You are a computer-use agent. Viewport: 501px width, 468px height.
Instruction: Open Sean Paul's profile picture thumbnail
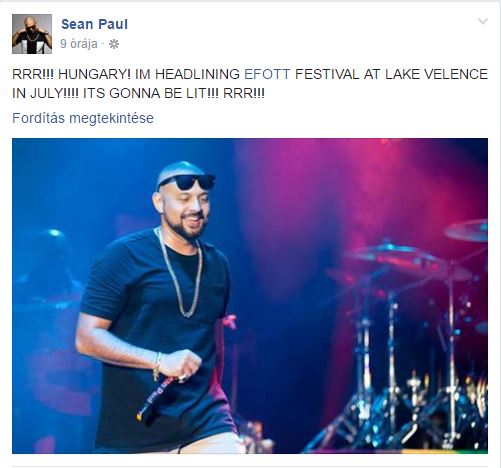(32, 34)
